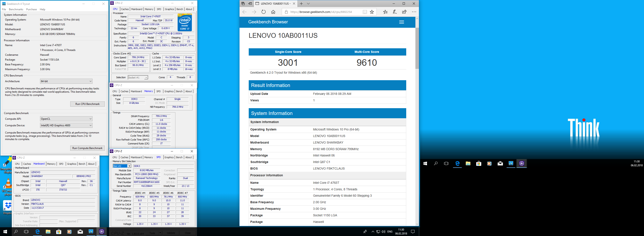Screen dimensions: 644x236
Task: Click the Geekbench Browser header link
Action: [268, 22]
